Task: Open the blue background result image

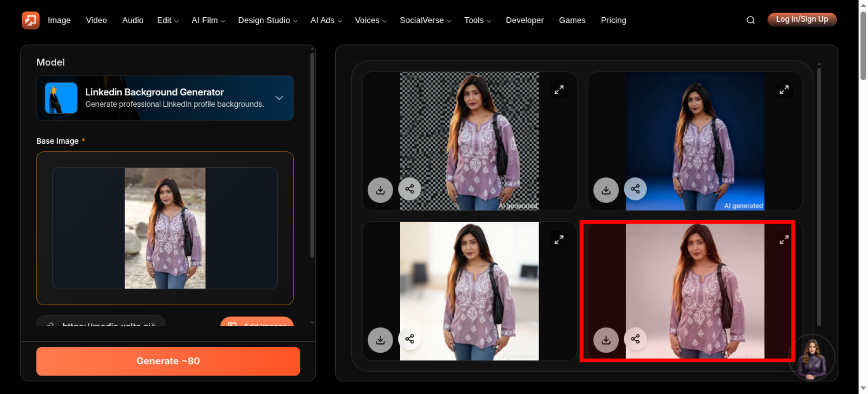Action: [x=695, y=141]
